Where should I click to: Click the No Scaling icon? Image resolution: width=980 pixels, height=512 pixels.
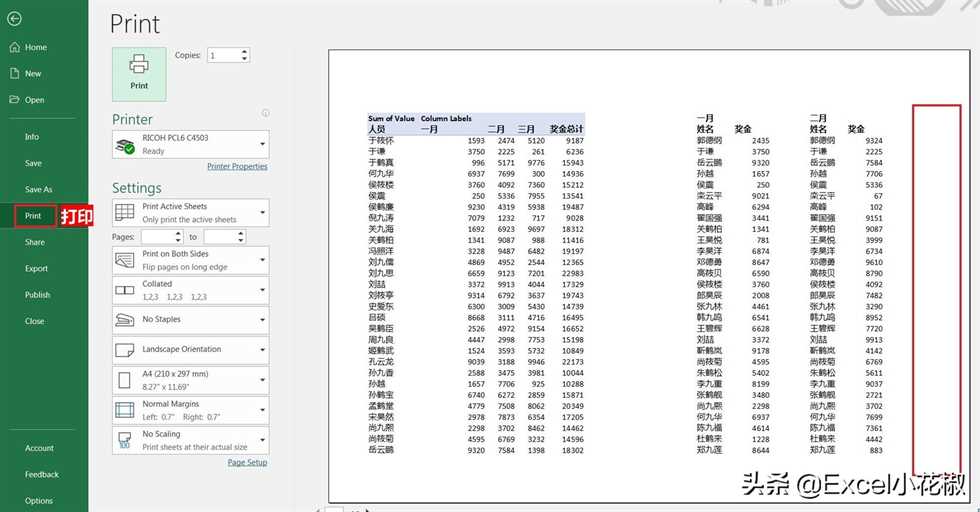[x=125, y=440]
